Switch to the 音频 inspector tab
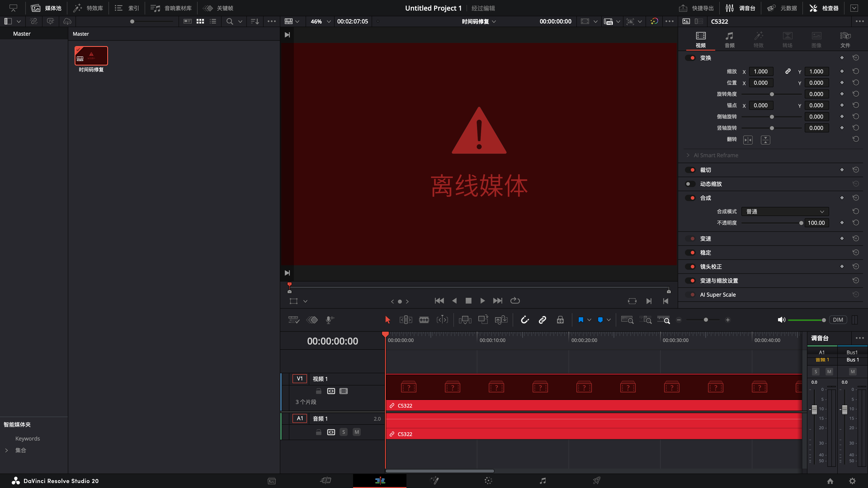Screen dimensions: 868x488 (729, 39)
